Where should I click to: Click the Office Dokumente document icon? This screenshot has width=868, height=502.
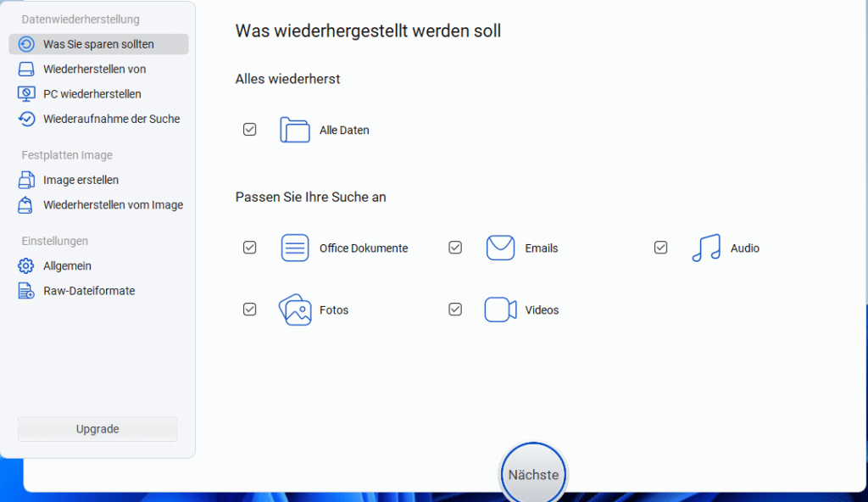[295, 248]
